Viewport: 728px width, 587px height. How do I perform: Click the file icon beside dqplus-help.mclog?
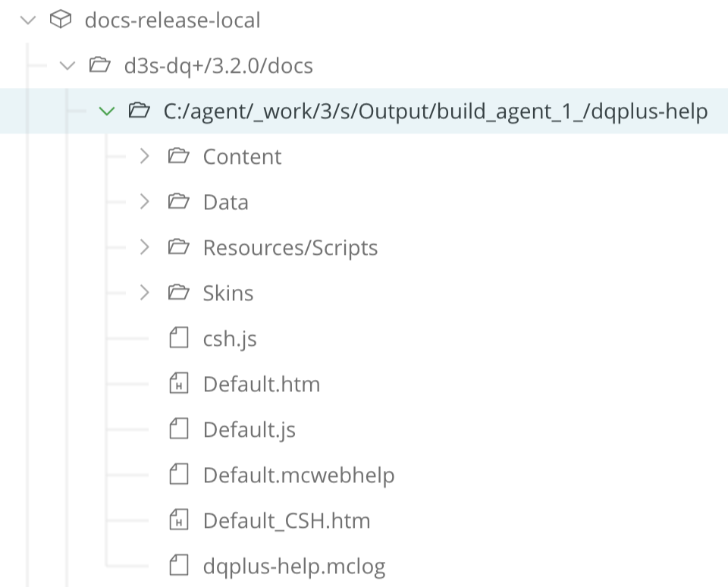point(178,566)
